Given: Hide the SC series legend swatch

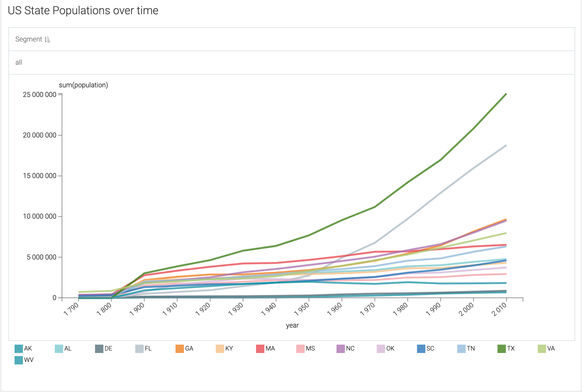Looking at the screenshot, I should (x=421, y=349).
